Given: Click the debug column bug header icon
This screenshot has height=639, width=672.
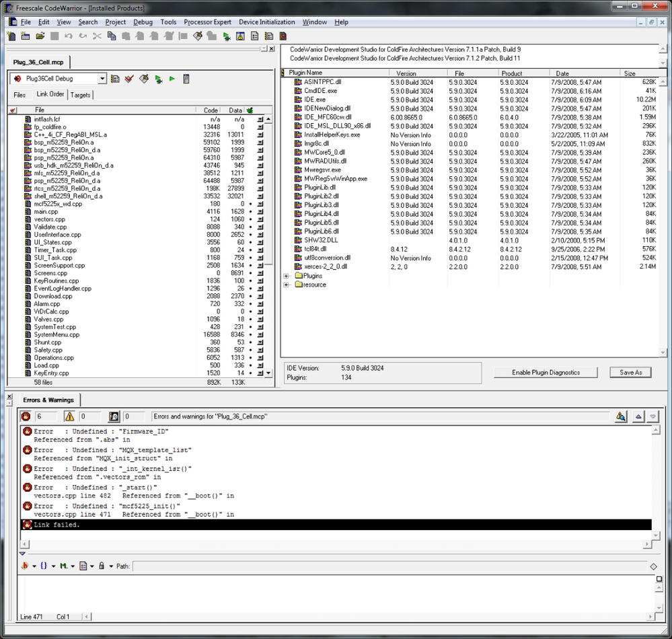Looking at the screenshot, I should pyautogui.click(x=250, y=110).
